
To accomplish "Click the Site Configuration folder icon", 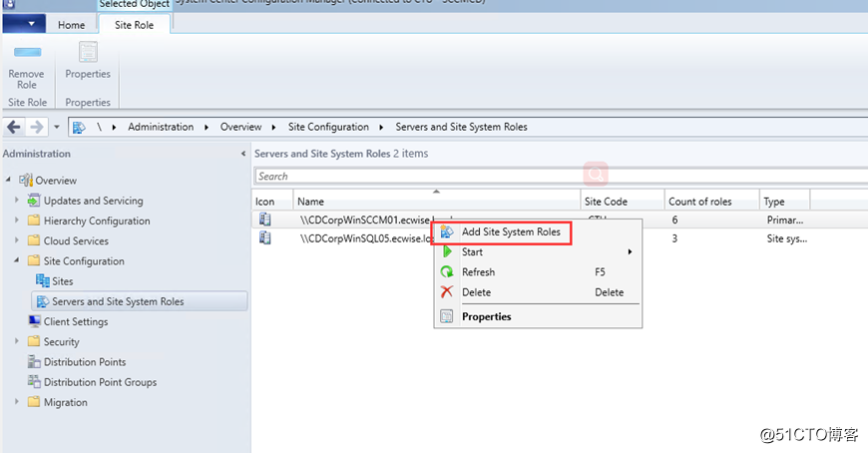I will 34,260.
